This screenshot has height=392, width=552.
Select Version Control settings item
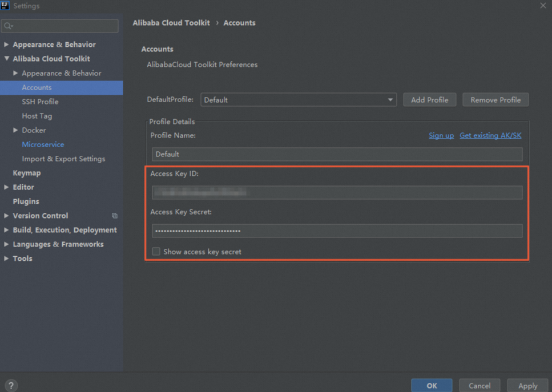[41, 216]
